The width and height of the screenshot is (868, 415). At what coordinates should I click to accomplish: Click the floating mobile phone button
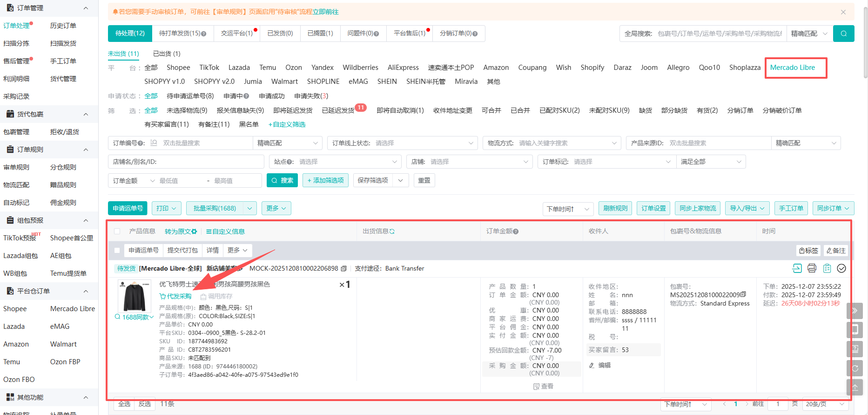[855, 330]
